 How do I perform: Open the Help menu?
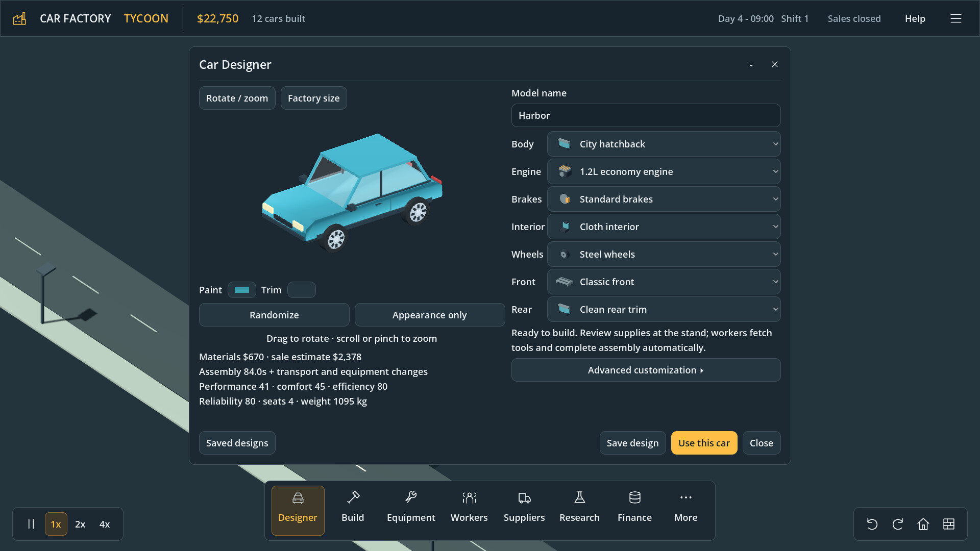pyautogui.click(x=915, y=18)
